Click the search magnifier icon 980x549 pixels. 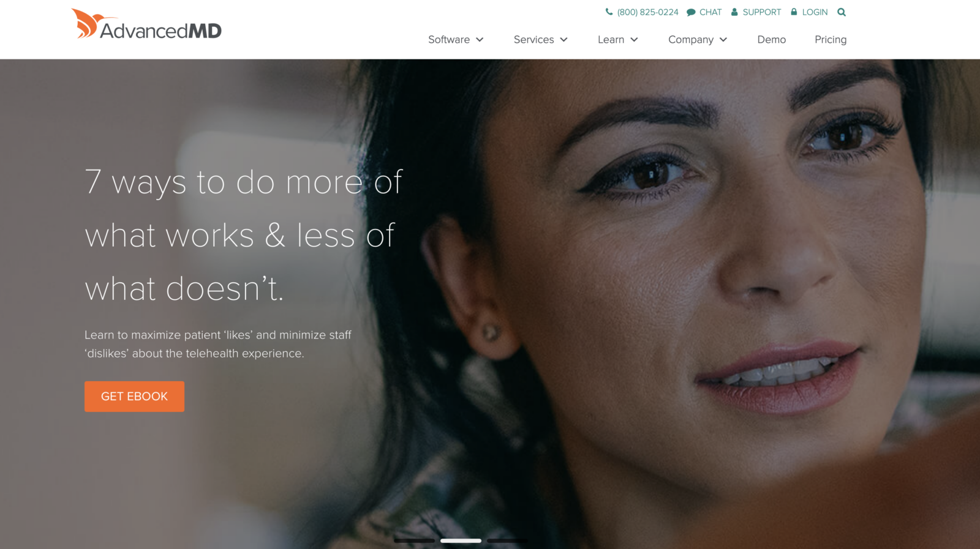842,12
